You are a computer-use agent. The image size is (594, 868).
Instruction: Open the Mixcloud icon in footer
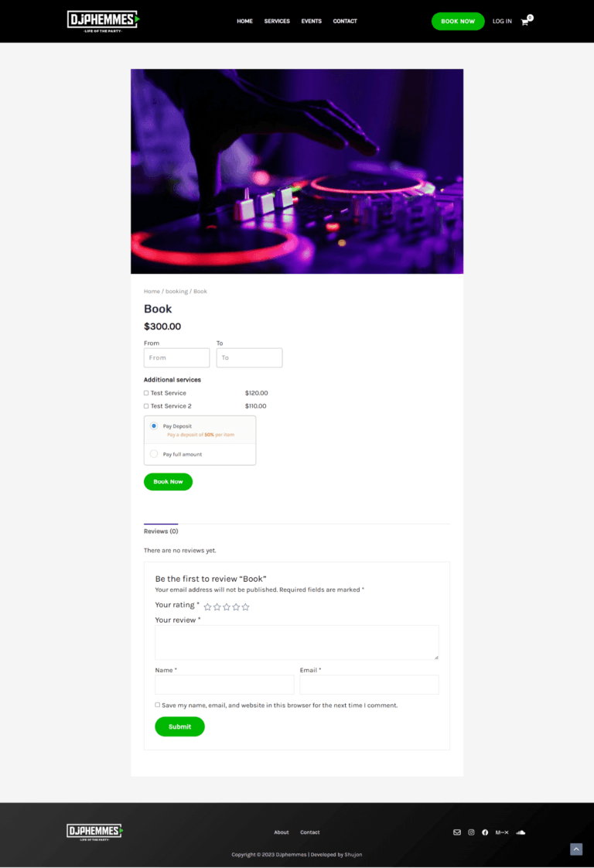[501, 832]
